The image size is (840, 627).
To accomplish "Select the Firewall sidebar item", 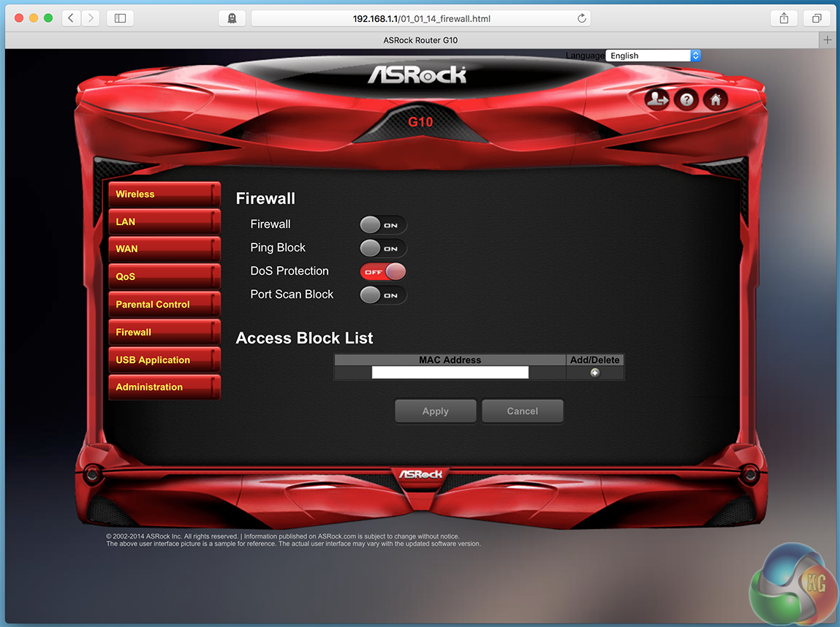I will (164, 332).
